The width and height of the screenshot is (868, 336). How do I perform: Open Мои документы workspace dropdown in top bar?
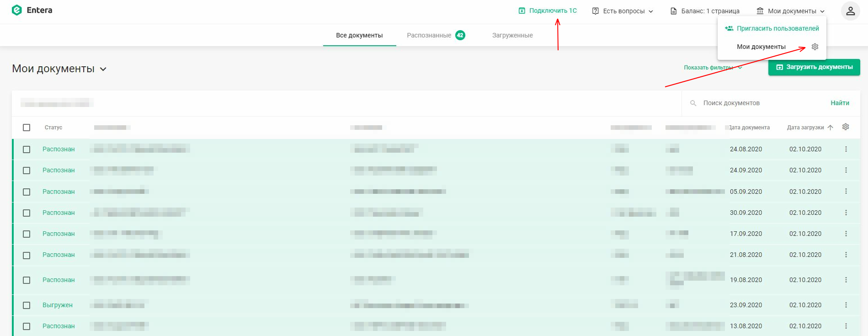click(x=791, y=11)
